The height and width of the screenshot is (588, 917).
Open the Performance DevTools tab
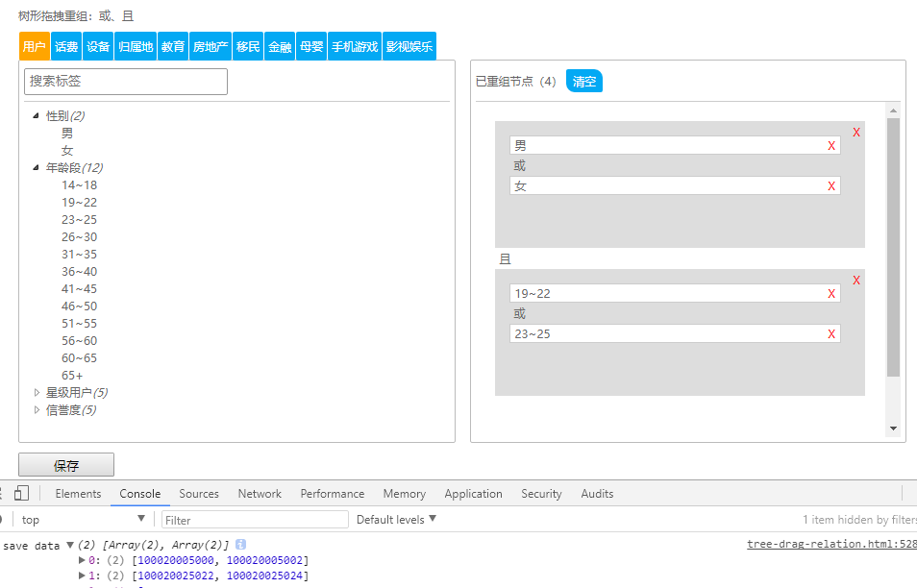(x=333, y=493)
